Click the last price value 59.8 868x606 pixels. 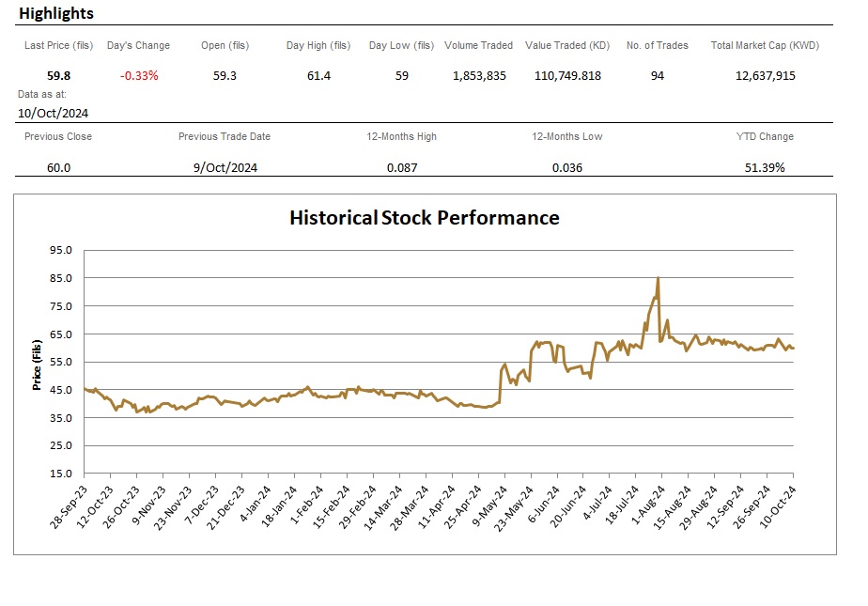click(58, 76)
